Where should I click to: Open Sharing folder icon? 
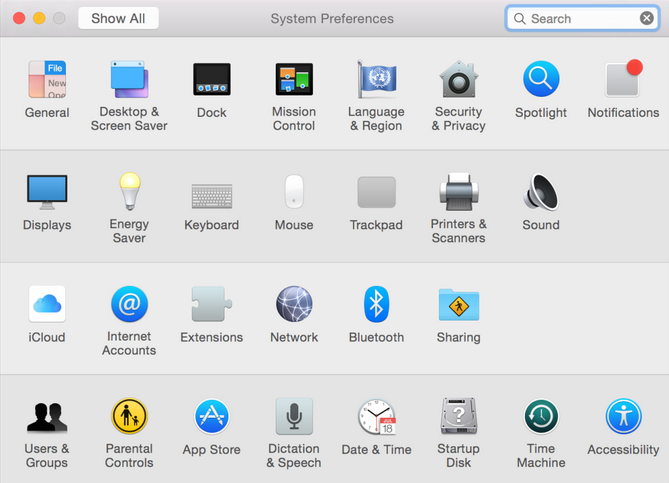click(459, 305)
